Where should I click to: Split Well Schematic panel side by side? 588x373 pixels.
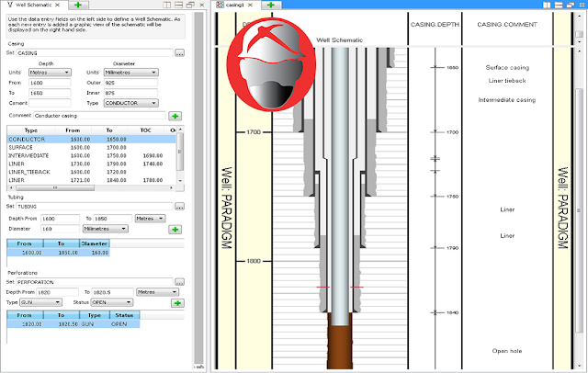pyautogui.click(x=167, y=5)
